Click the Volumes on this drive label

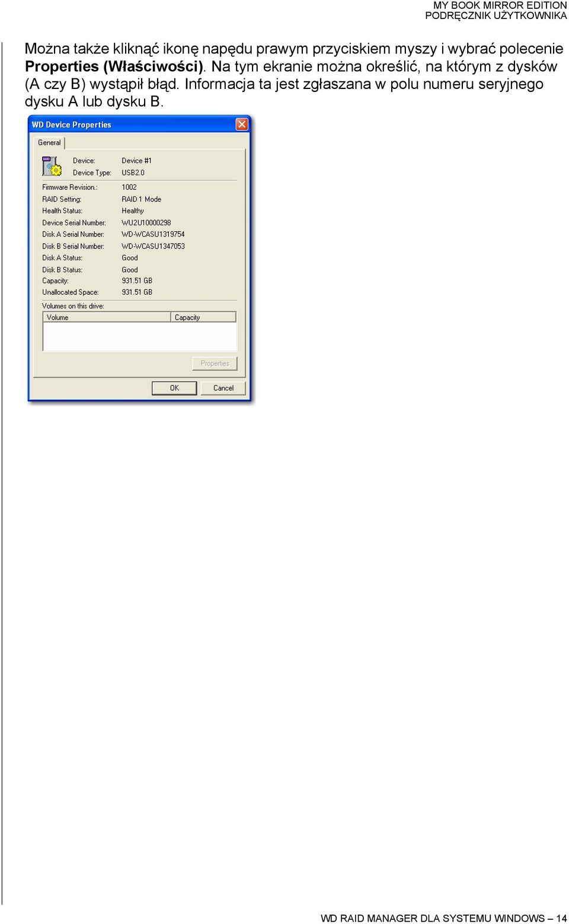click(x=73, y=306)
